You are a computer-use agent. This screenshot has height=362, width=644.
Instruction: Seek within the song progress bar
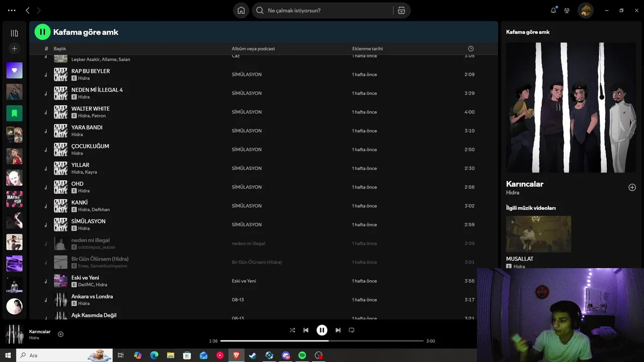tap(322, 341)
